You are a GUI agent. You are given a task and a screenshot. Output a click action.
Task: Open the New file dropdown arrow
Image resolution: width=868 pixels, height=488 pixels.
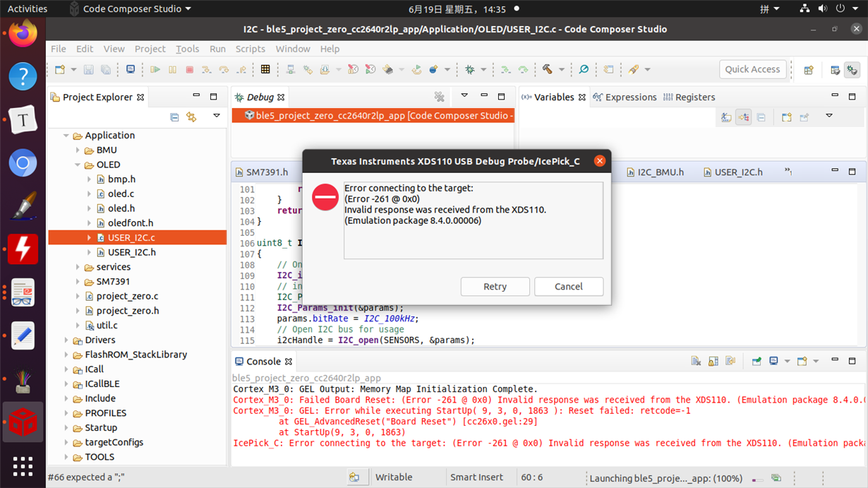(73, 70)
